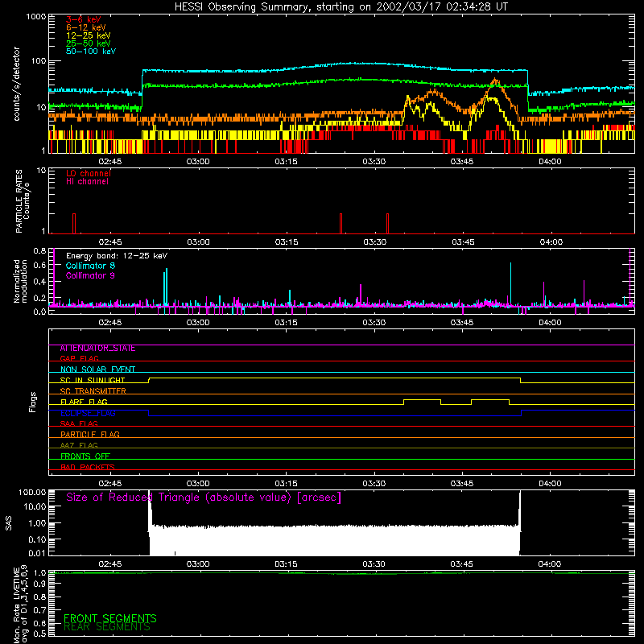Image resolution: width=644 pixels, height=644 pixels.
Task: Click the 0.01 tick on the SAS plot
Action: (x=37, y=553)
